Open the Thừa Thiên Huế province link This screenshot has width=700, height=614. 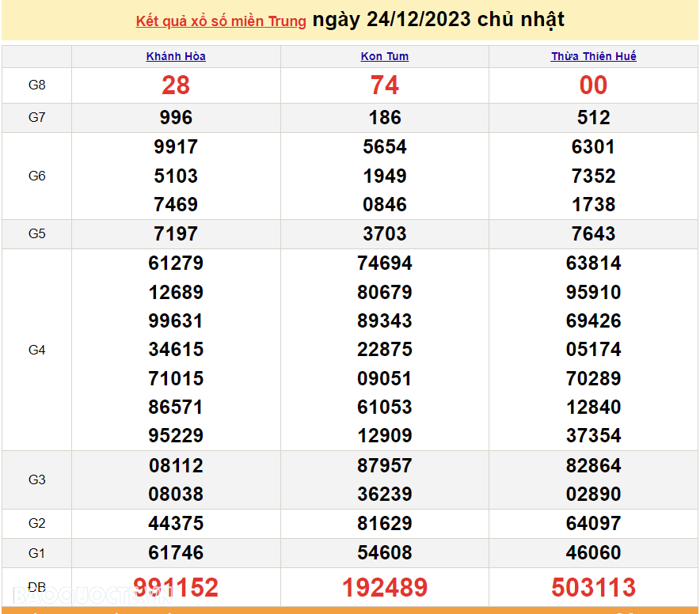[594, 56]
